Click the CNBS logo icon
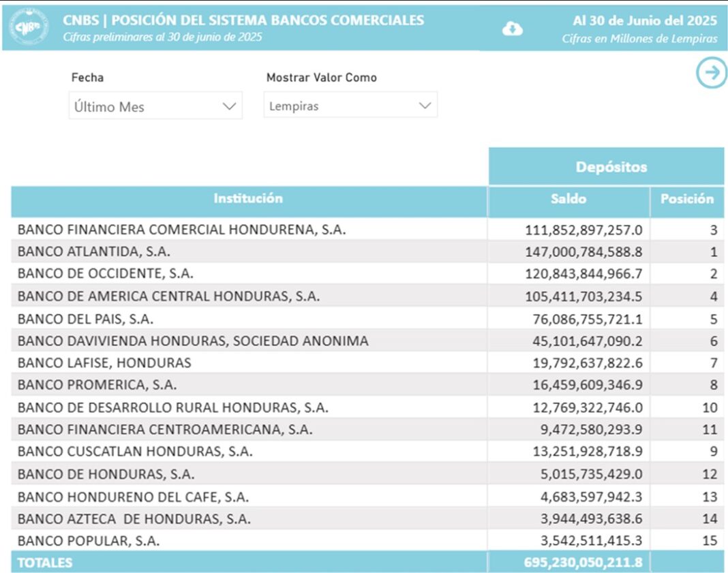 pos(27,27)
